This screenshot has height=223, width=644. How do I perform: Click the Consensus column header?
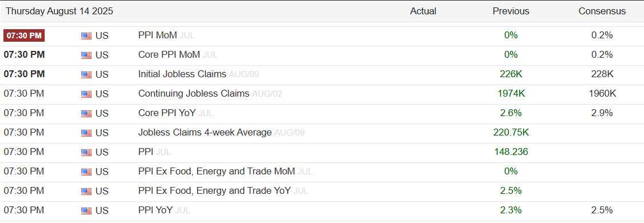(602, 11)
